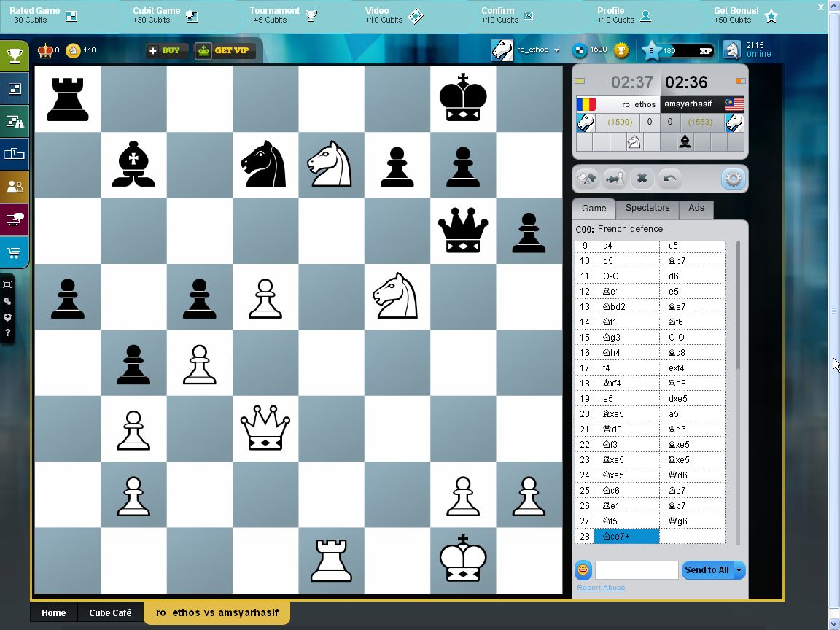Switch to the Cube Café tab
This screenshot has width=840, height=630.
point(110,612)
